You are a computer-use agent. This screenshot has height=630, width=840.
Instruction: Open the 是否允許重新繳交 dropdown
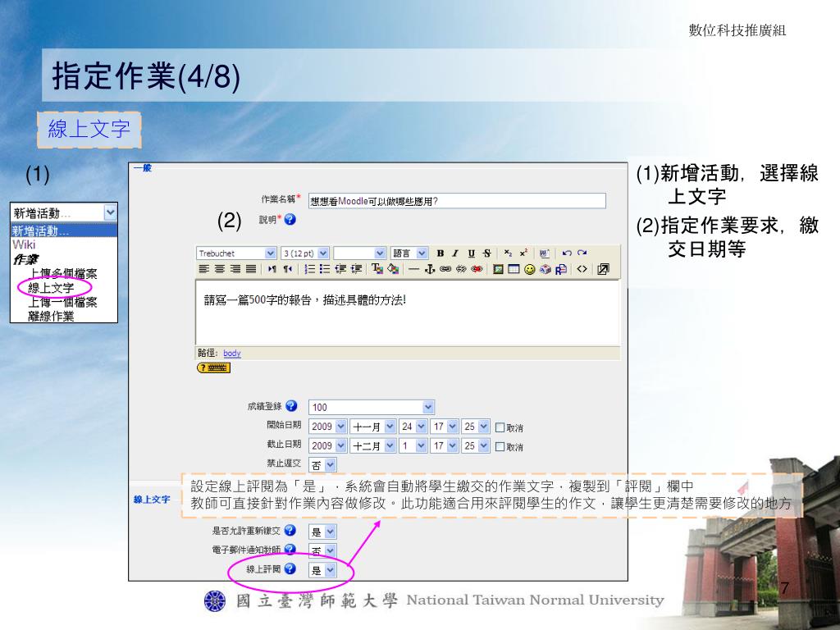coord(322,532)
